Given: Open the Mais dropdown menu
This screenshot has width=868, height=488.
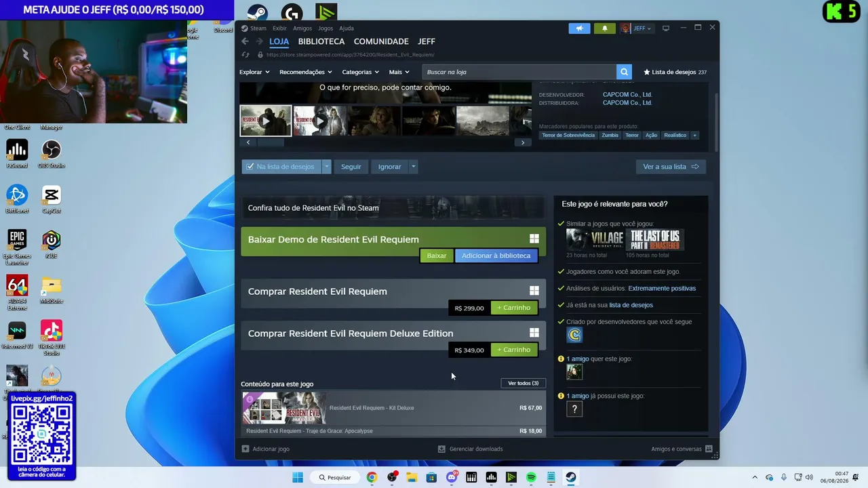Looking at the screenshot, I should 399,72.
